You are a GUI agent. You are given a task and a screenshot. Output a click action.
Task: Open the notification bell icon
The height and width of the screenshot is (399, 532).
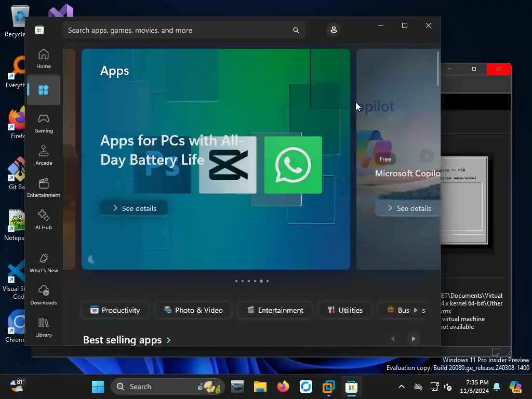coord(497,387)
